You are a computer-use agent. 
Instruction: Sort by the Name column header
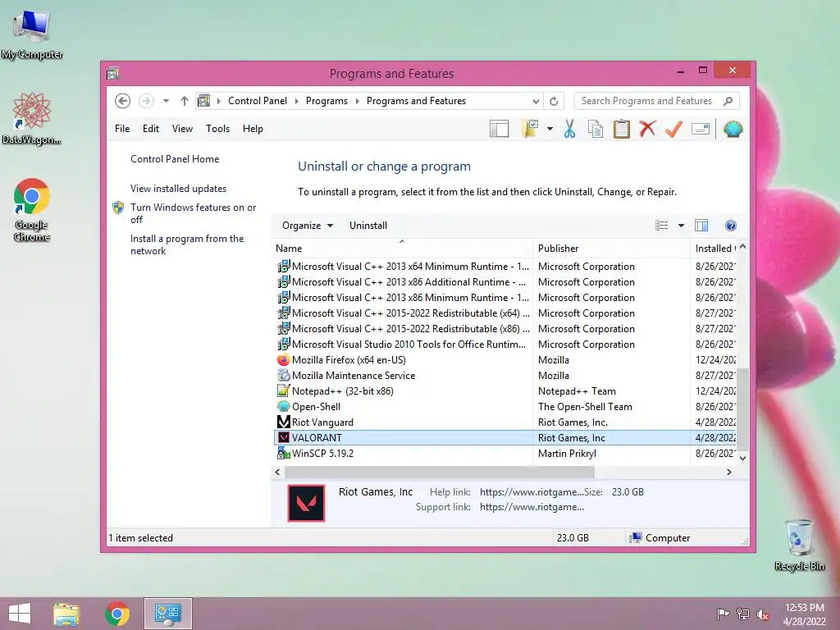click(403, 249)
